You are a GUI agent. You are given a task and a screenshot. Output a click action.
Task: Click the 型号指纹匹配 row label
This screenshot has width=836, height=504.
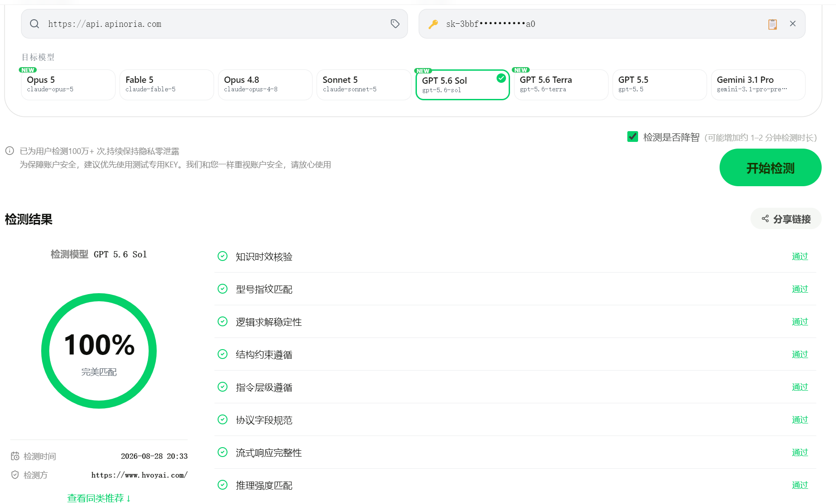264,289
